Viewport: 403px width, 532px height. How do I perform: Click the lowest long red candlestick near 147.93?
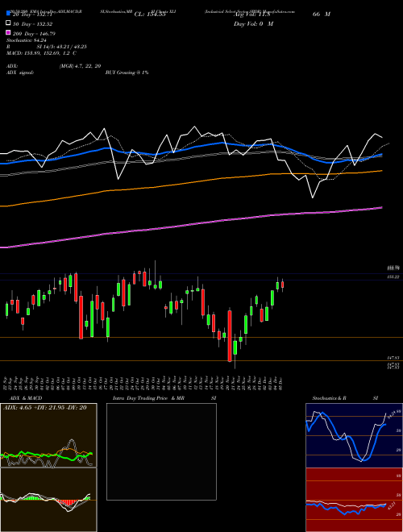click(x=230, y=335)
